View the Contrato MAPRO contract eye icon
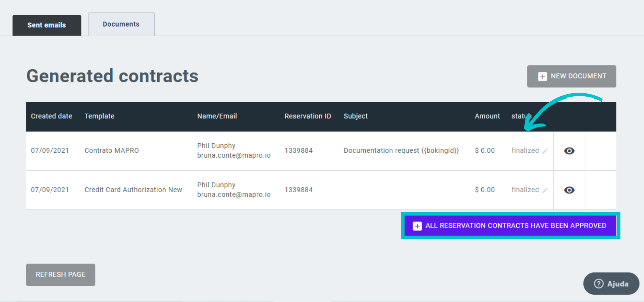Image resolution: width=644 pixels, height=302 pixels. tap(569, 151)
